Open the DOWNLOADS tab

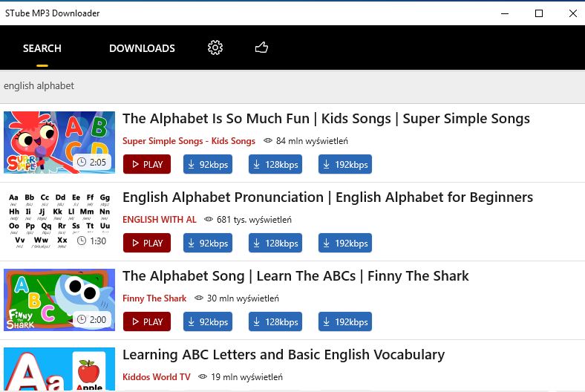[x=142, y=48]
